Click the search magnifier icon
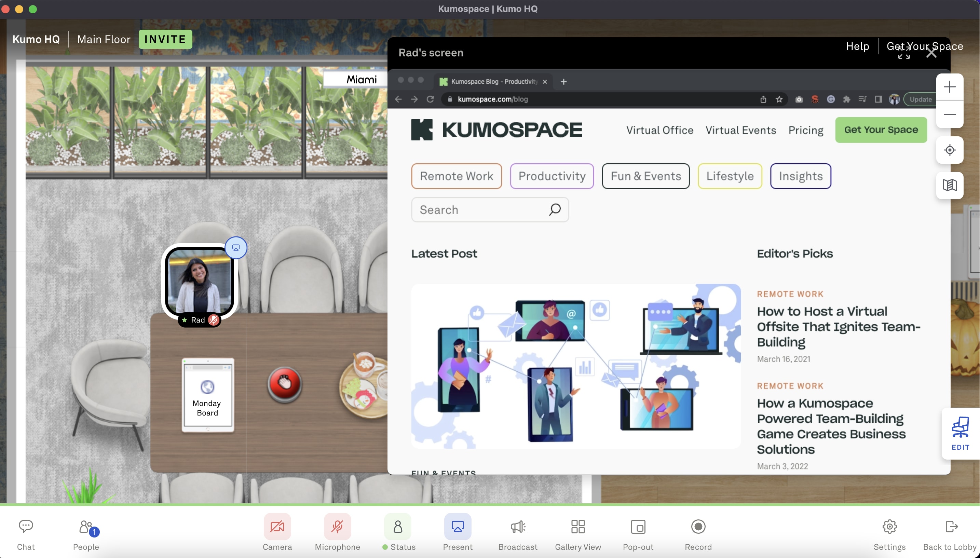The image size is (980, 558). (x=555, y=209)
